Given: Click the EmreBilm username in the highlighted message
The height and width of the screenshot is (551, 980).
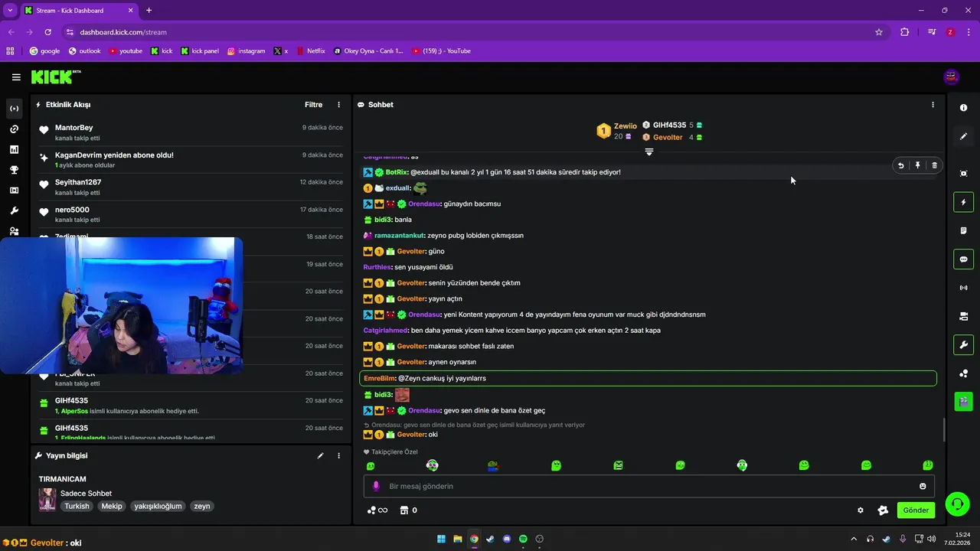Looking at the screenshot, I should pyautogui.click(x=380, y=378).
